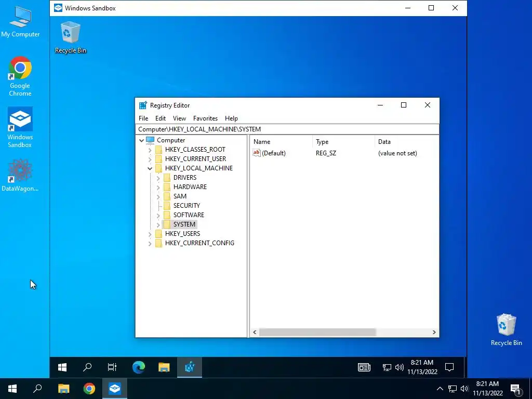532x399 pixels.
Task: Click Registry Editor icon in Sandbox taskbar
Action: tap(190, 367)
